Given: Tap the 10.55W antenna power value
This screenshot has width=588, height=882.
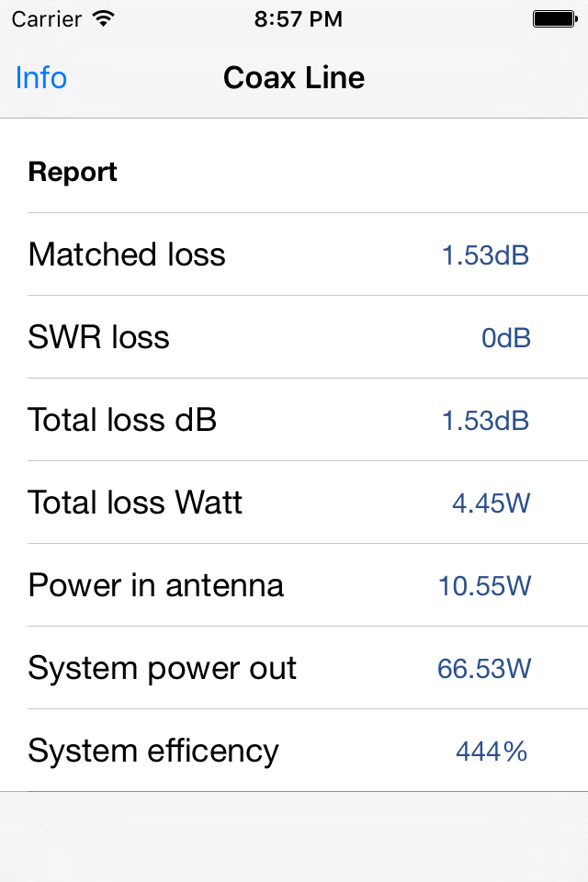Looking at the screenshot, I should [484, 586].
